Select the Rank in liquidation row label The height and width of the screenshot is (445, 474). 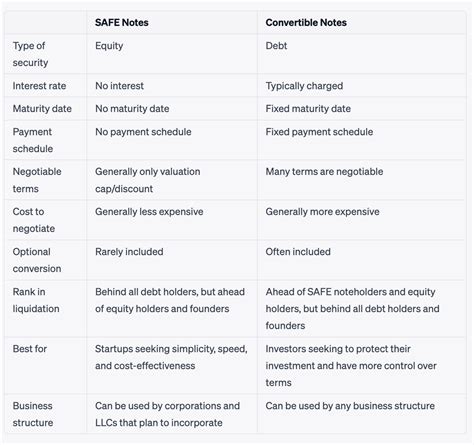(36, 300)
